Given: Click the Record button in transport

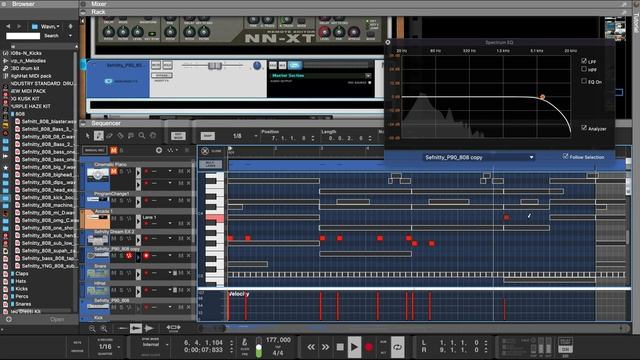Looking at the screenshot, I should (x=369, y=347).
